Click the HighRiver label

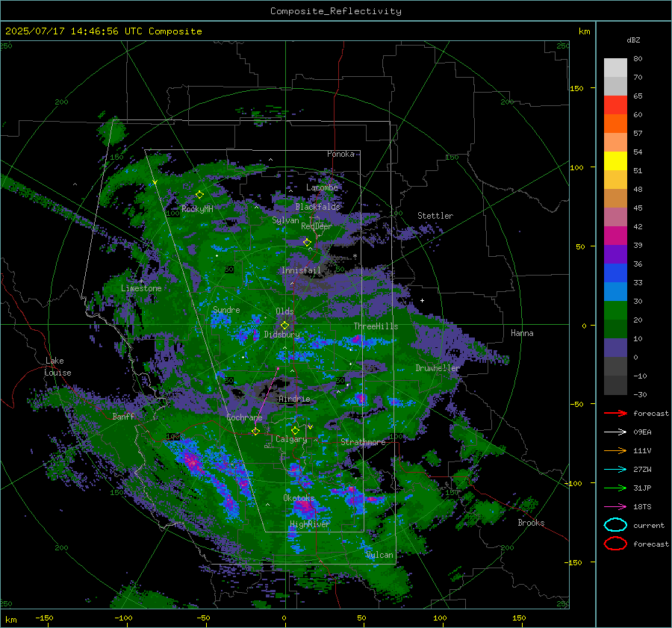310,524
